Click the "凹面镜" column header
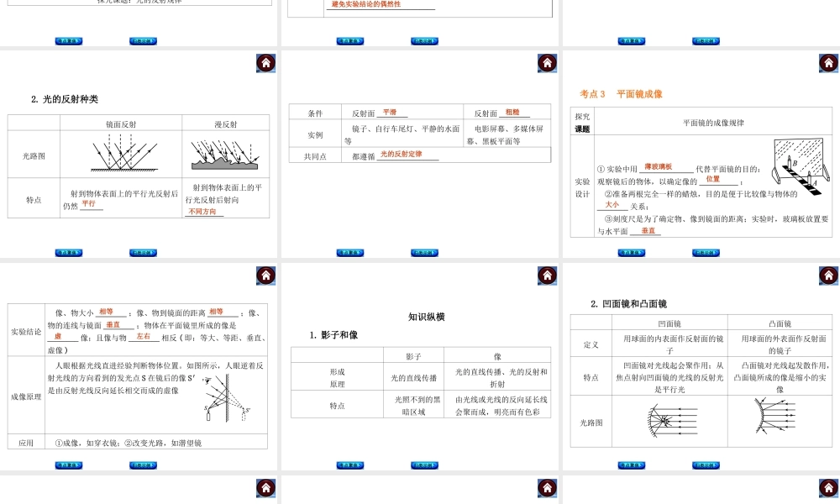The image size is (840, 504). [669, 323]
